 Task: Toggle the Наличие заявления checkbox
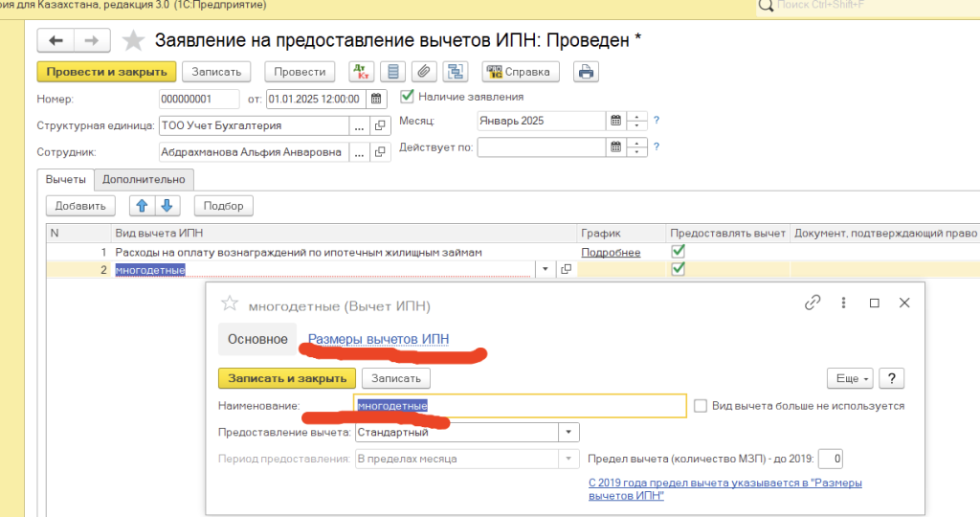coord(407,97)
